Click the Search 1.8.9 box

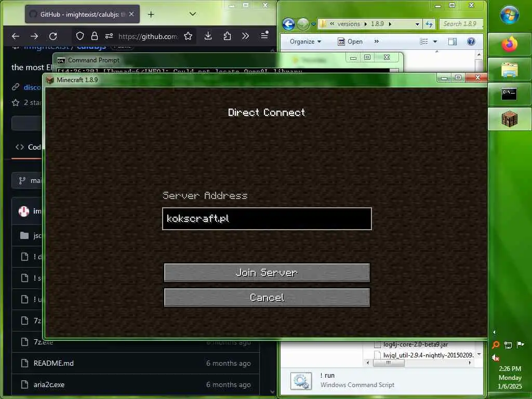[461, 24]
